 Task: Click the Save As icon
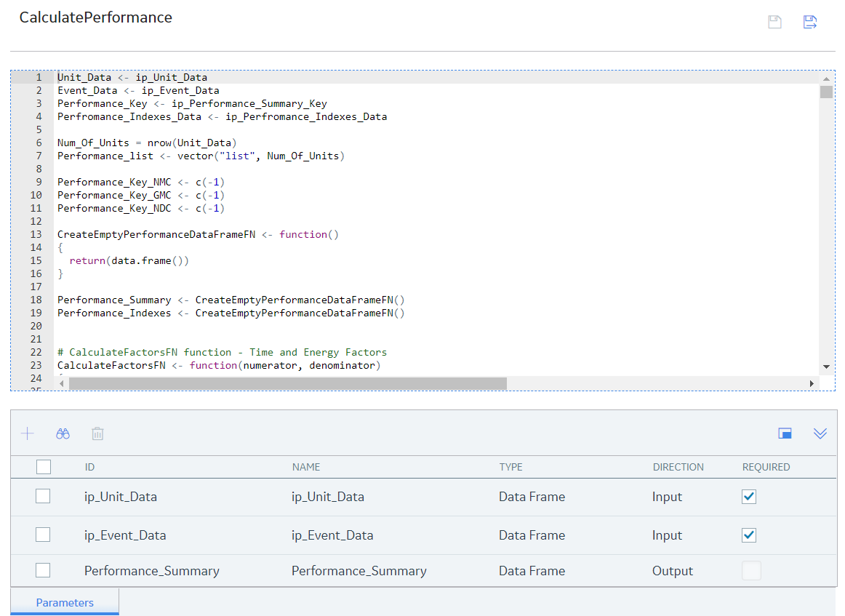tap(810, 22)
